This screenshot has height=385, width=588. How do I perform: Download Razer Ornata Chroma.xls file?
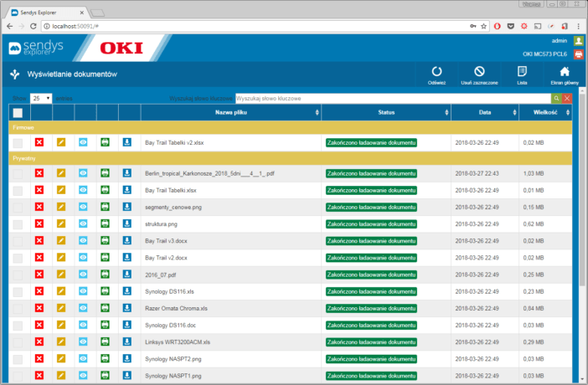tap(127, 308)
